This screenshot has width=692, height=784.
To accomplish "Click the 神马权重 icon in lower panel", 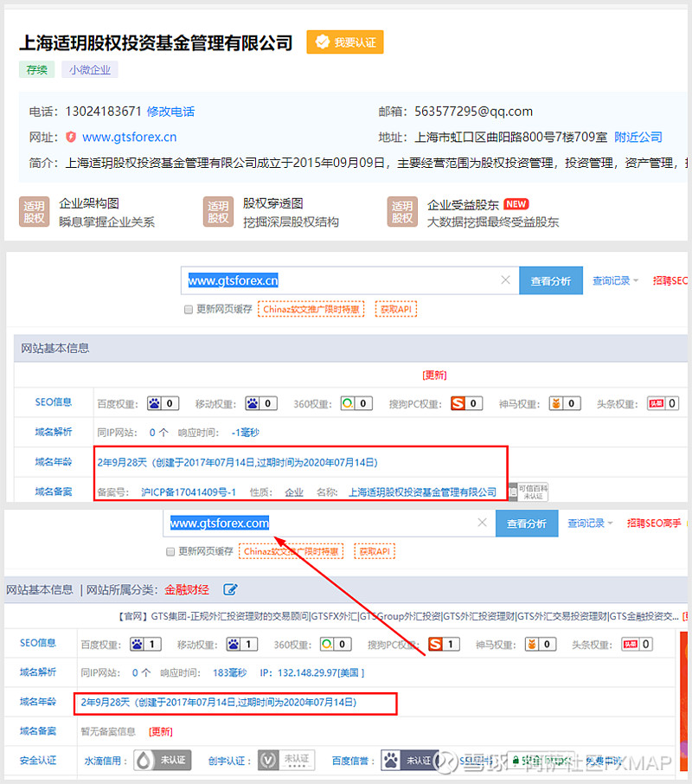I will [532, 644].
